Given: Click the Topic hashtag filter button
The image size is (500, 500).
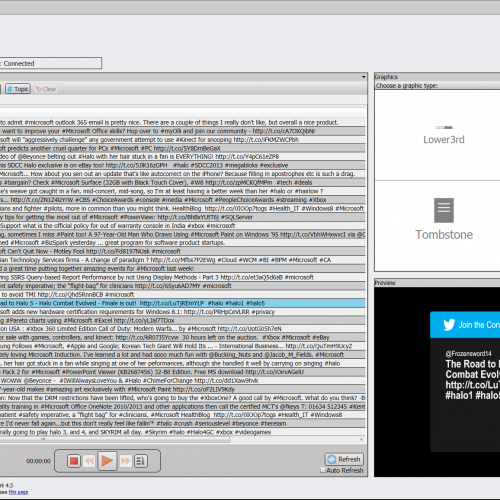Looking at the screenshot, I should click(x=18, y=89).
